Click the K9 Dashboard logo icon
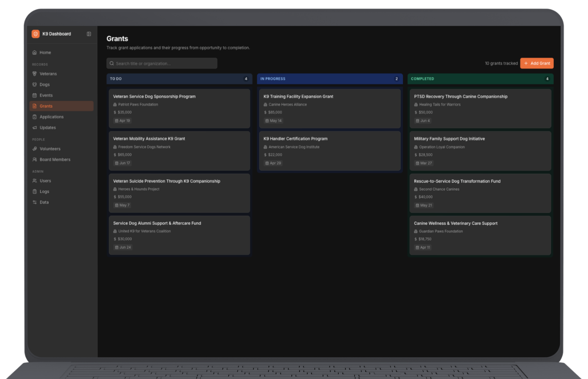Viewport: 588px width, 379px height. (x=36, y=34)
